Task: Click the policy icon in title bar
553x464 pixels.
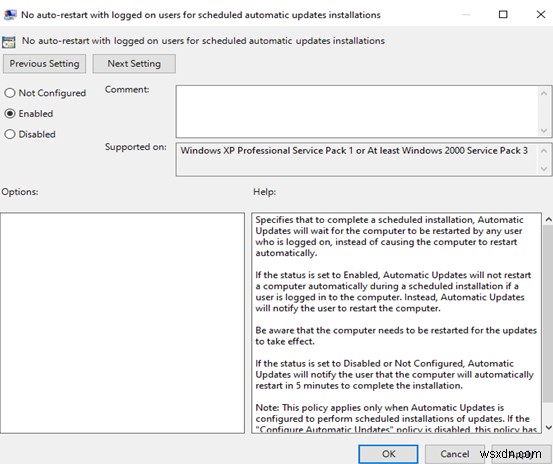Action: pyautogui.click(x=10, y=15)
